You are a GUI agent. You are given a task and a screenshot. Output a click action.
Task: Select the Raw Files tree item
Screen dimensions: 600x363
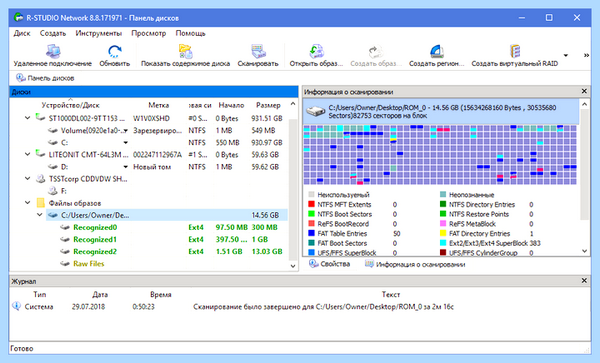[89, 264]
